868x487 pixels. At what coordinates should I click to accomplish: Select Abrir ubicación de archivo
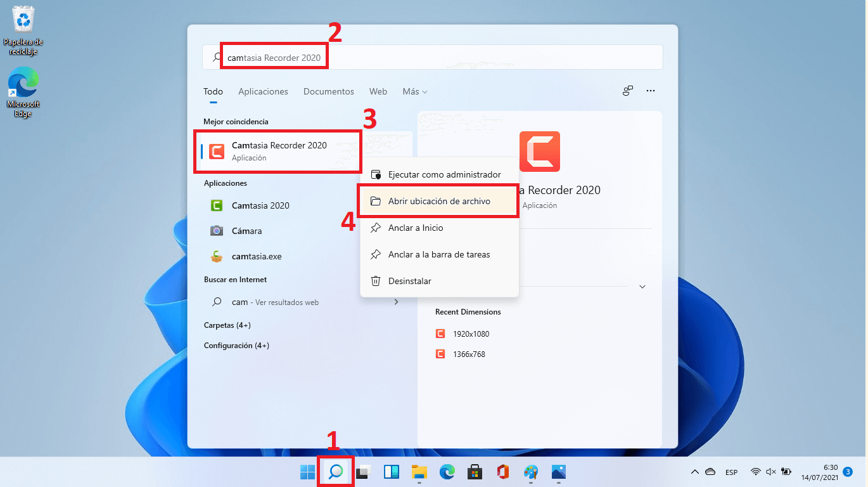[438, 201]
